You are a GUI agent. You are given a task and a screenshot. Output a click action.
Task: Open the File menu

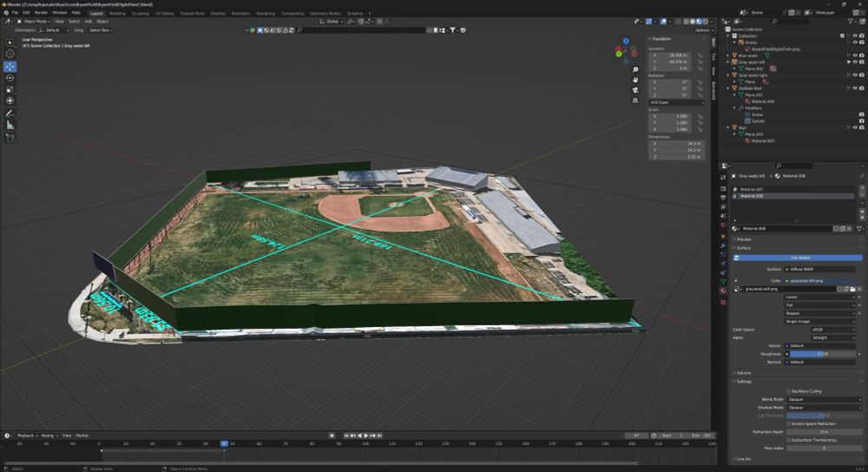pos(15,13)
